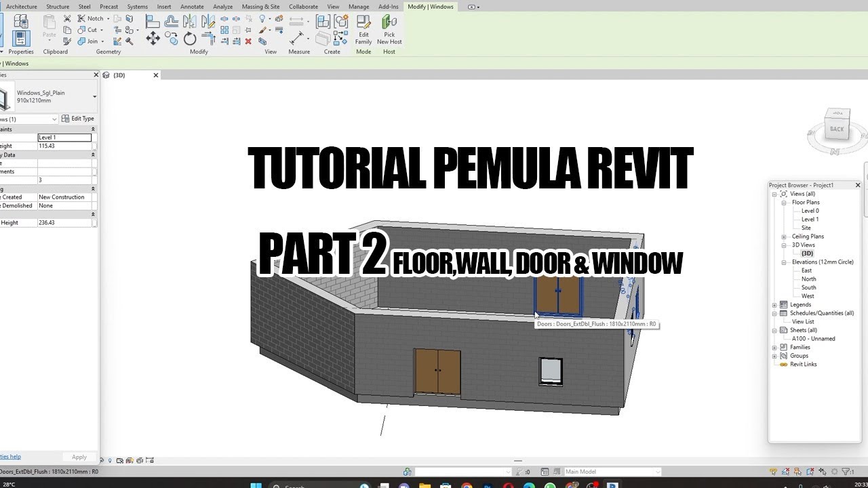Screen dimensions: 868x488
Task: Open Chrome from taskbar
Action: (467, 486)
